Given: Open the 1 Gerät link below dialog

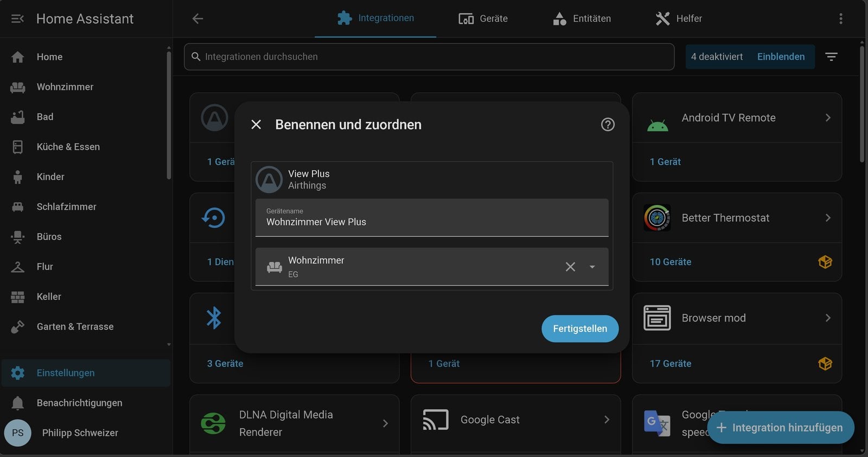Looking at the screenshot, I should [444, 364].
